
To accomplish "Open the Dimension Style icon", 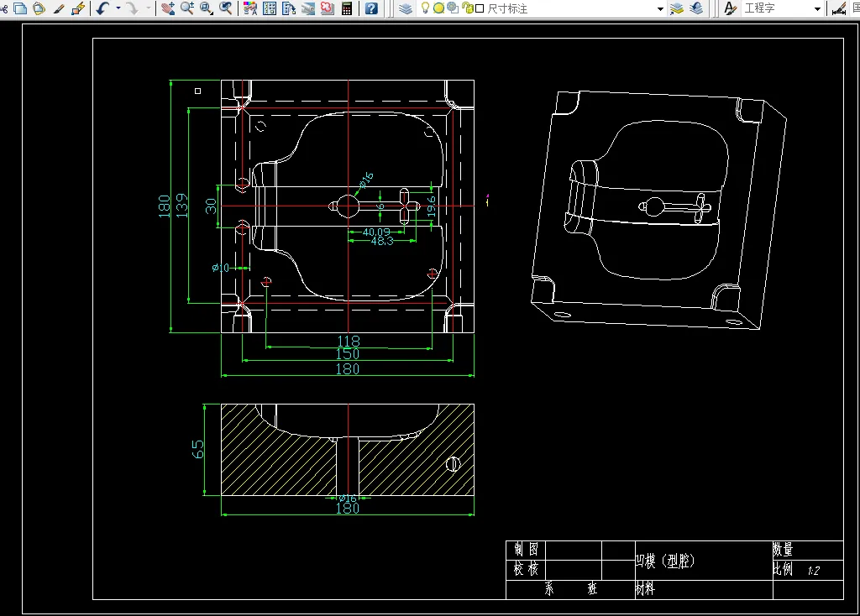I will 839,8.
